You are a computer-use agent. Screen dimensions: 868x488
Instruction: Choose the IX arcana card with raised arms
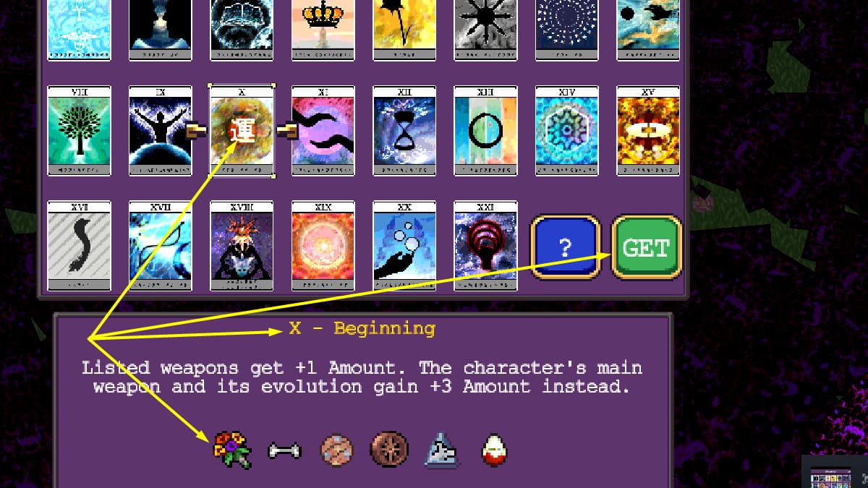pyautogui.click(x=161, y=131)
